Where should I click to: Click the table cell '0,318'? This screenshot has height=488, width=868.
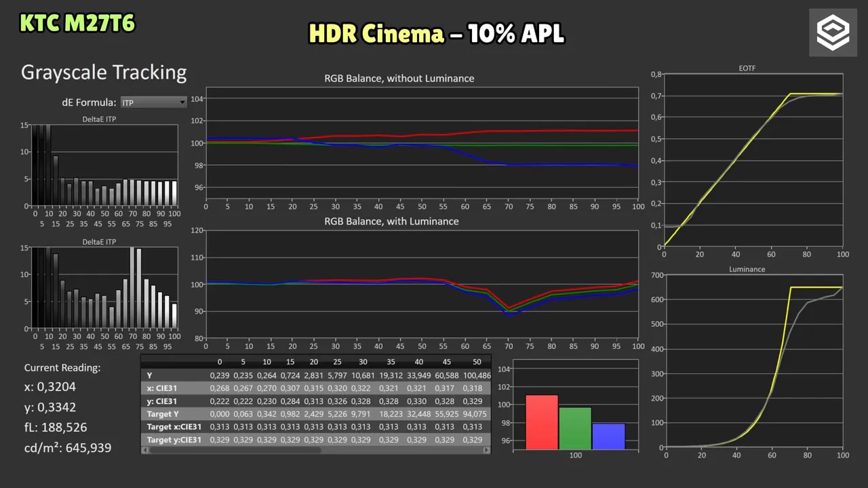473,388
